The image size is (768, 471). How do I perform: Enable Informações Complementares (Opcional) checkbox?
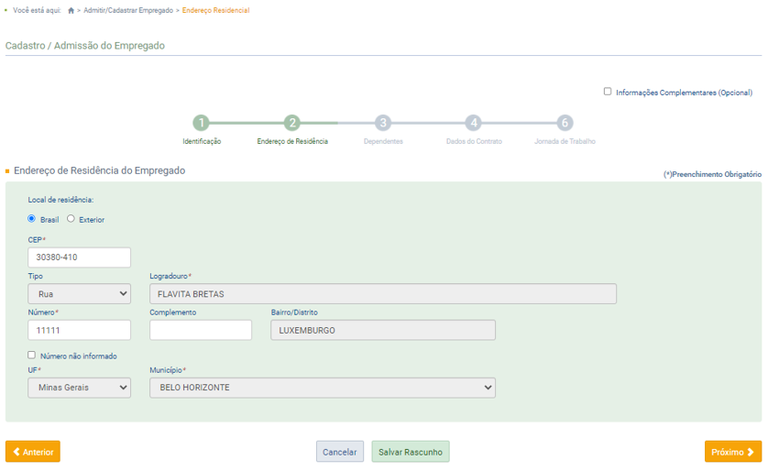coord(607,91)
